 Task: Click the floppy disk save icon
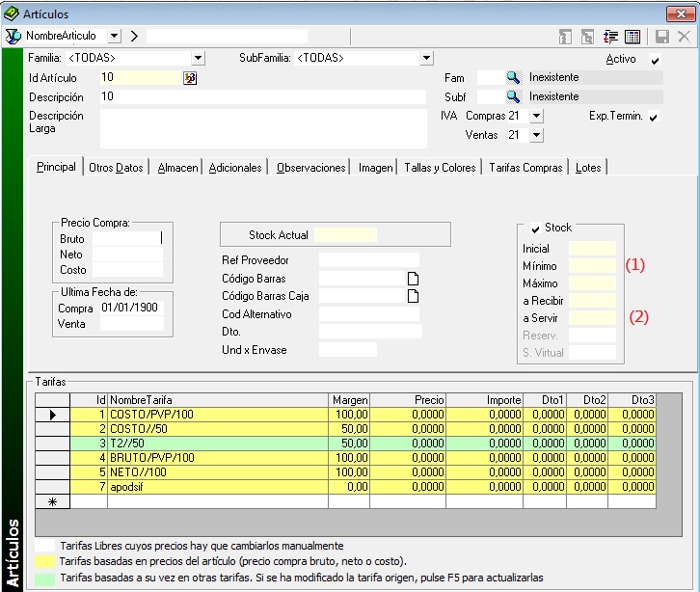(x=662, y=37)
